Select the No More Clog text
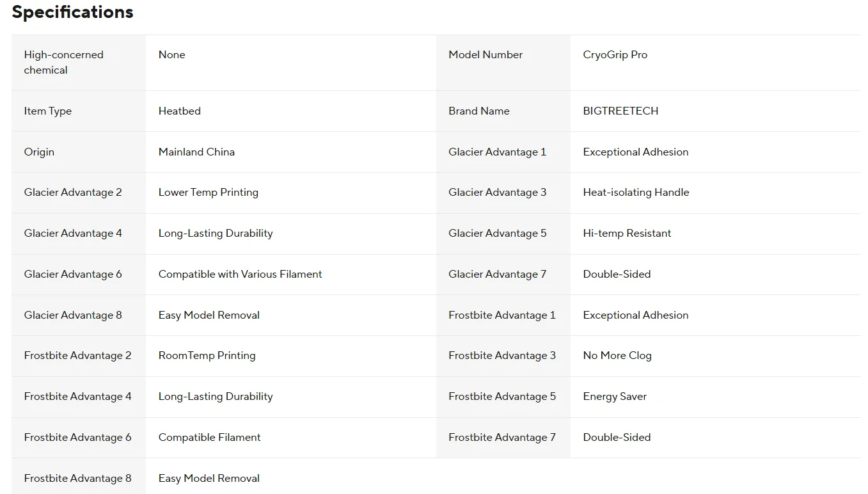Viewport: 868px width, 494px height. (617, 356)
